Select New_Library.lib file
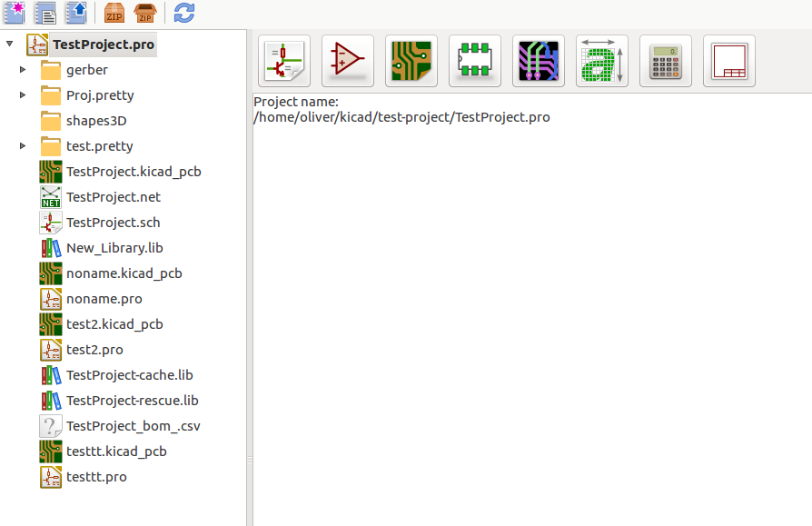Screen dimensions: 812x526 pos(114,247)
